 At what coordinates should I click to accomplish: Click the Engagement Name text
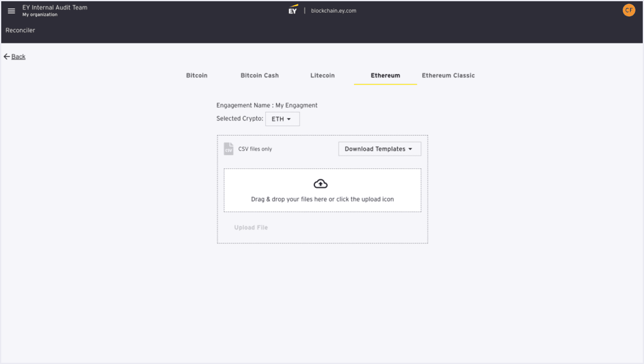click(267, 105)
